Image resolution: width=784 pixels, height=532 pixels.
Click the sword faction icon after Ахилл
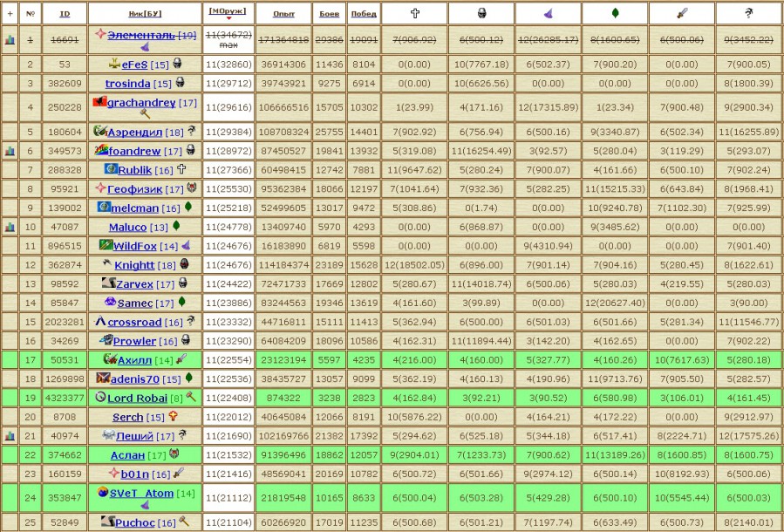181,359
